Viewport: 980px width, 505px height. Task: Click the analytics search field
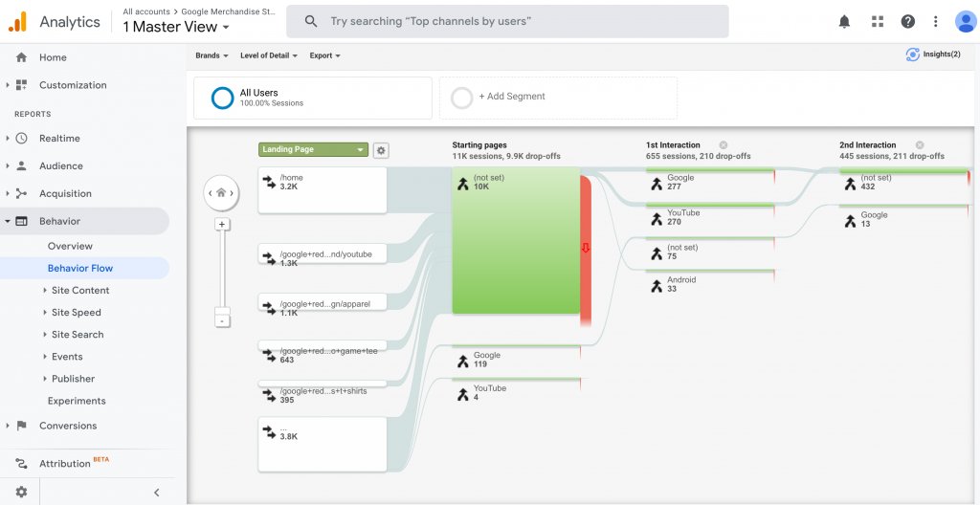tap(515, 21)
